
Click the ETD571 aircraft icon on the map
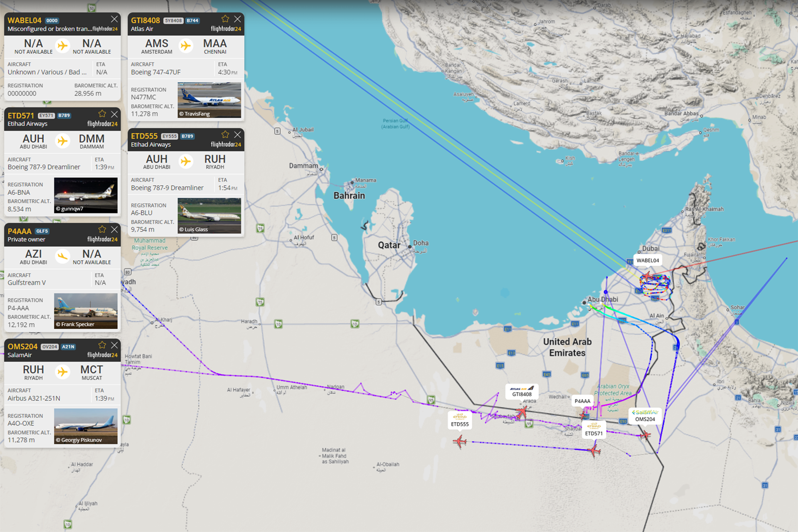[x=594, y=450]
